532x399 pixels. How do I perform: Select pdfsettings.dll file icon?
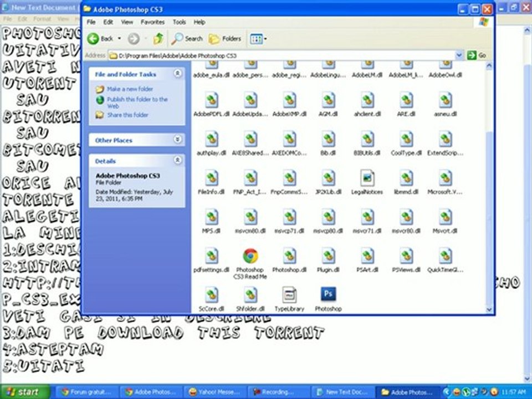point(211,256)
